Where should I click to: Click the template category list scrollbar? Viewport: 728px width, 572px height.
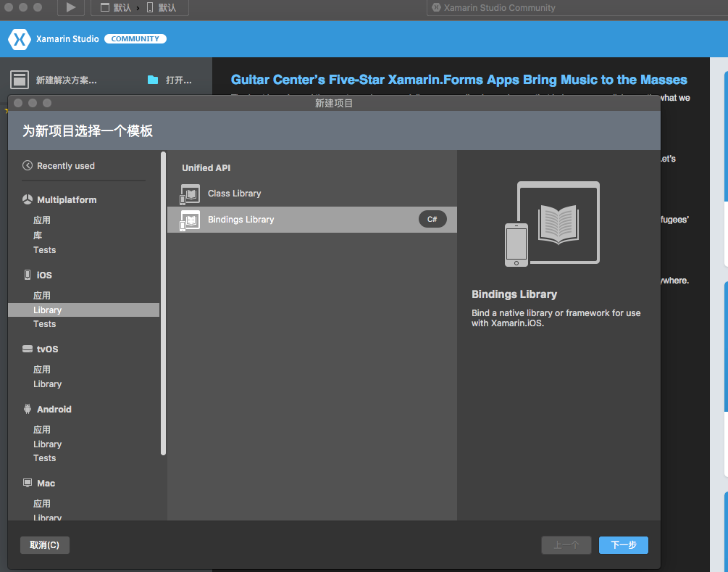click(163, 304)
